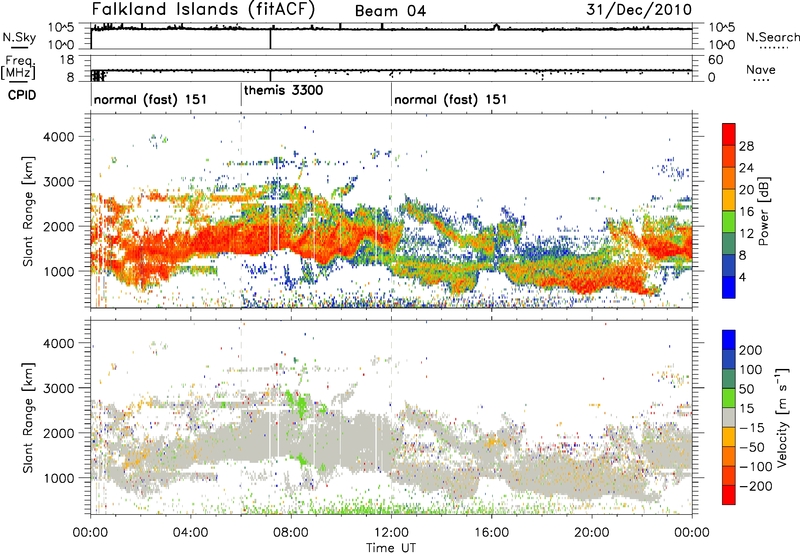Click the red swatch of the Velocity colorbar

(729, 495)
